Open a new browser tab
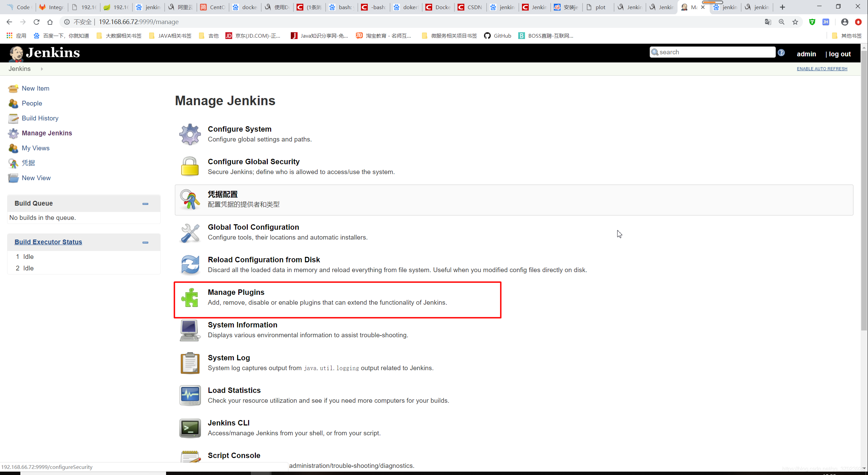Viewport: 868px width, 475px height. (x=782, y=7)
